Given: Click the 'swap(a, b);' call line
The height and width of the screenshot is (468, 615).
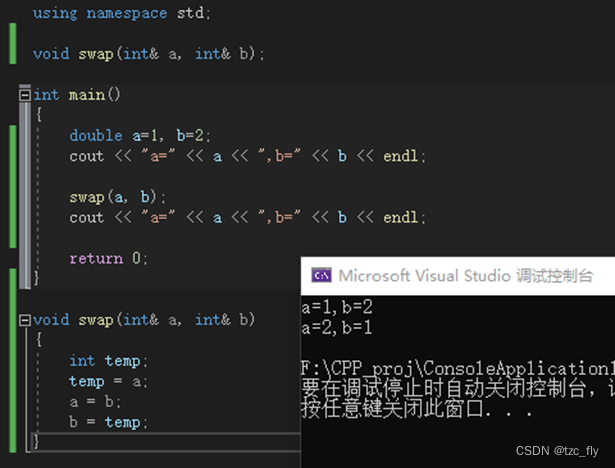Looking at the screenshot, I should [x=118, y=197].
